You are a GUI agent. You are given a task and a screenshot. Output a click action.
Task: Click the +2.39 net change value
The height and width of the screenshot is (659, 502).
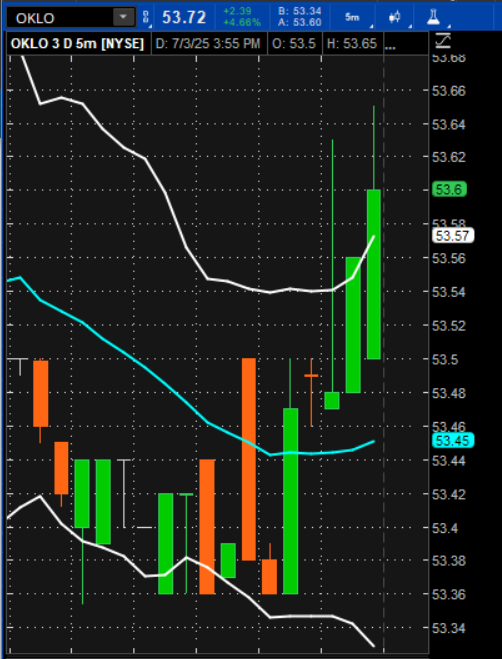tap(237, 11)
